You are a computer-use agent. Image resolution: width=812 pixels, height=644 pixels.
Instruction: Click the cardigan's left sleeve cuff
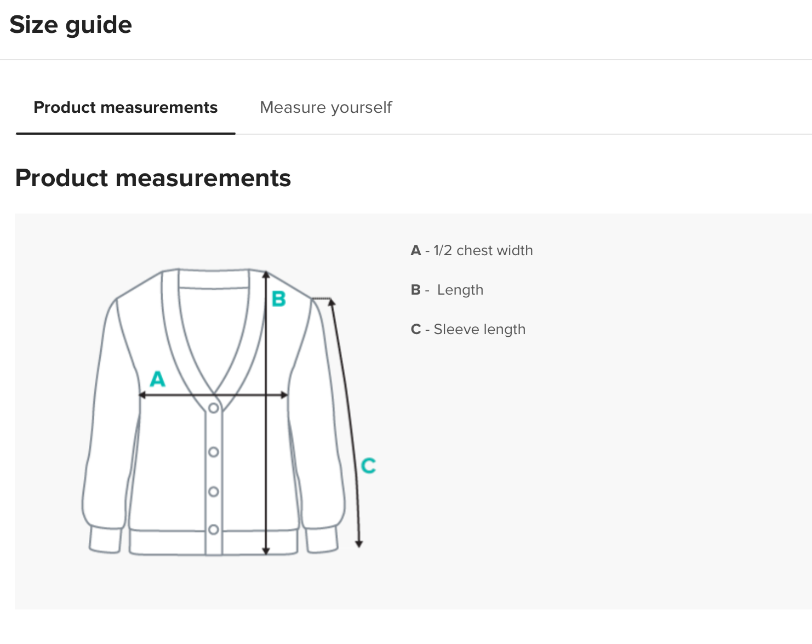[x=105, y=540]
